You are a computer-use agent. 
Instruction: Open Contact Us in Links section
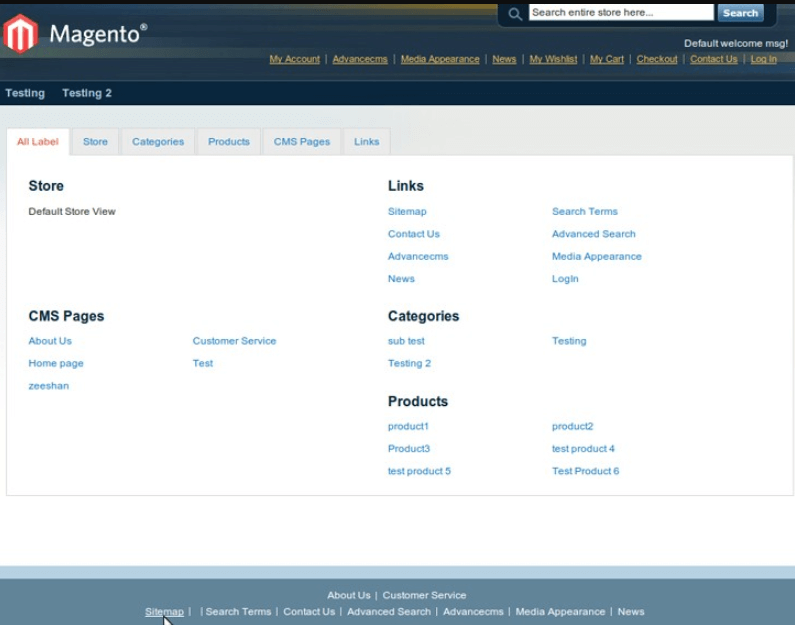pyautogui.click(x=414, y=234)
